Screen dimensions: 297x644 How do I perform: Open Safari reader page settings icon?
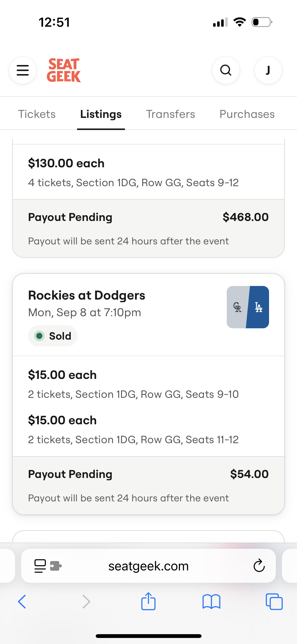(x=40, y=566)
